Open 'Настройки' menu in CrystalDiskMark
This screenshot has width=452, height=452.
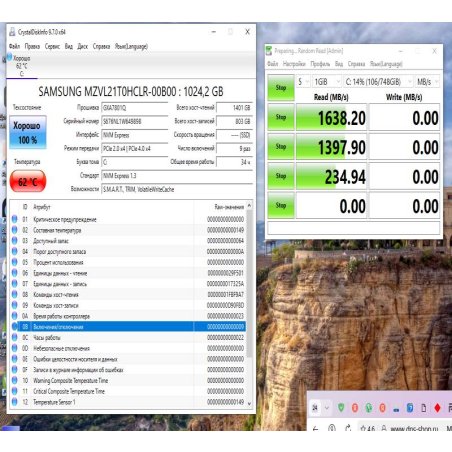(294, 64)
